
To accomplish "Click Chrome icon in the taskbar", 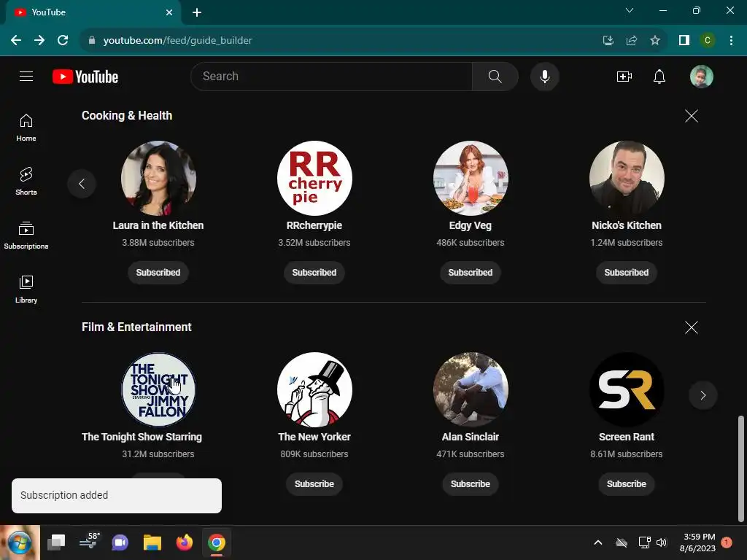I will 216,542.
